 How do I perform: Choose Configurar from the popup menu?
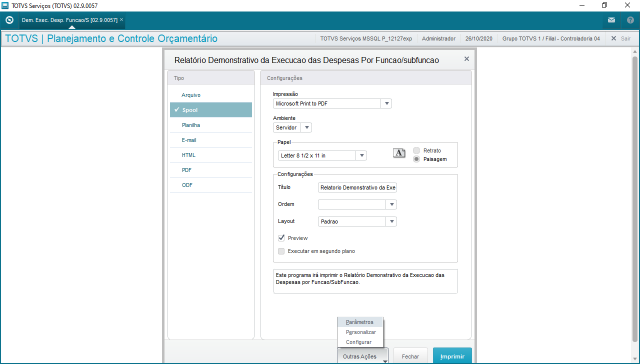pos(360,342)
